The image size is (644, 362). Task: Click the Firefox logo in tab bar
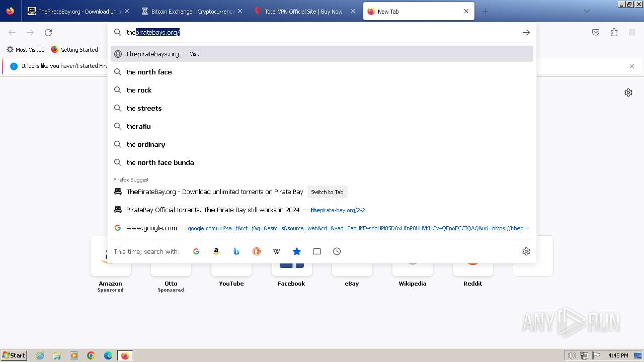pyautogui.click(x=10, y=11)
